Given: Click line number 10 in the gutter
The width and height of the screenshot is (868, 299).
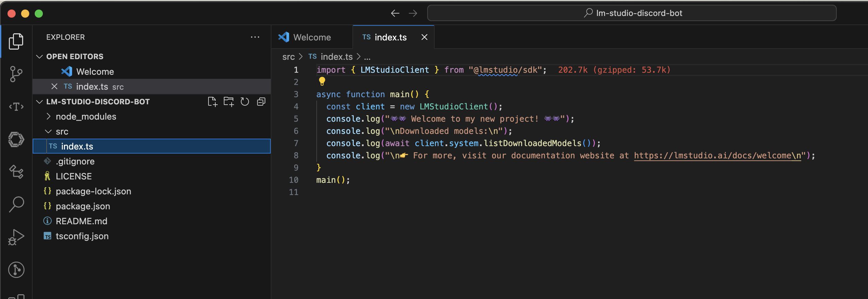Looking at the screenshot, I should [294, 180].
